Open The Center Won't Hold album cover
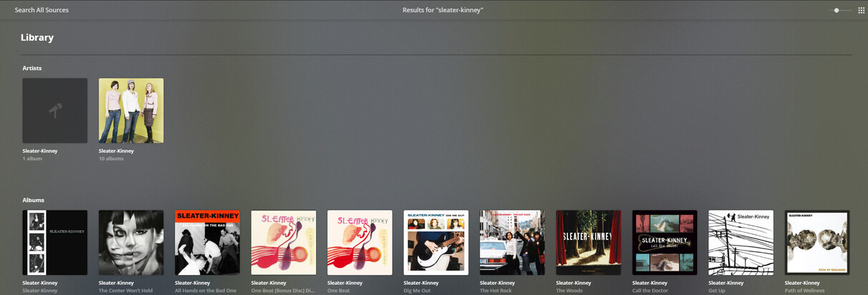 131,243
